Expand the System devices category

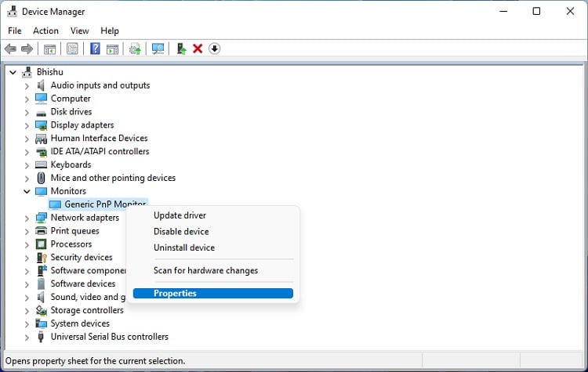[x=27, y=324]
